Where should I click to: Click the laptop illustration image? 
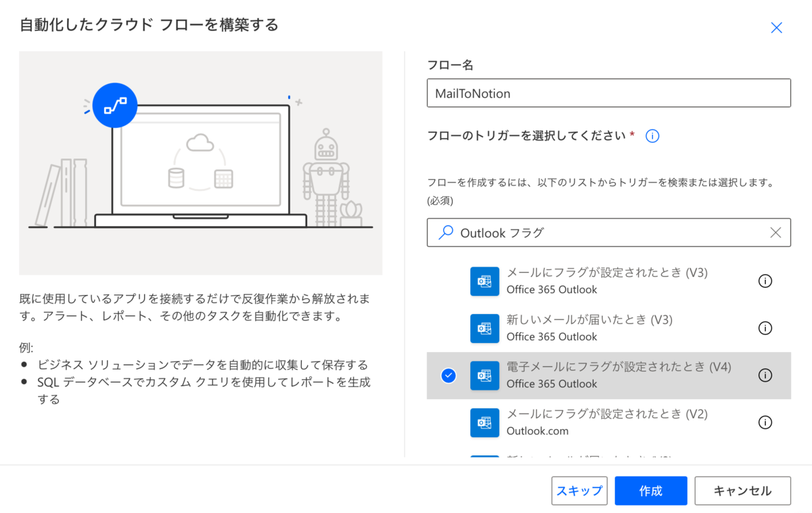click(x=200, y=163)
